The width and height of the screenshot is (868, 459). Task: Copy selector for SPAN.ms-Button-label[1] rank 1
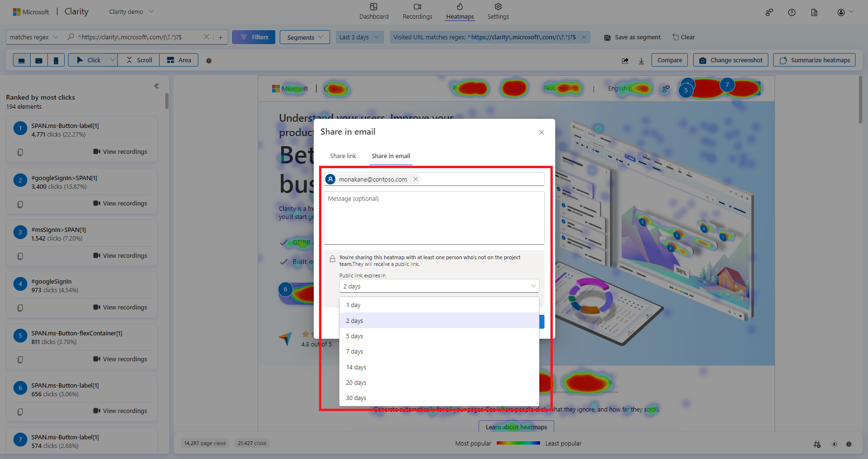pyautogui.click(x=20, y=152)
